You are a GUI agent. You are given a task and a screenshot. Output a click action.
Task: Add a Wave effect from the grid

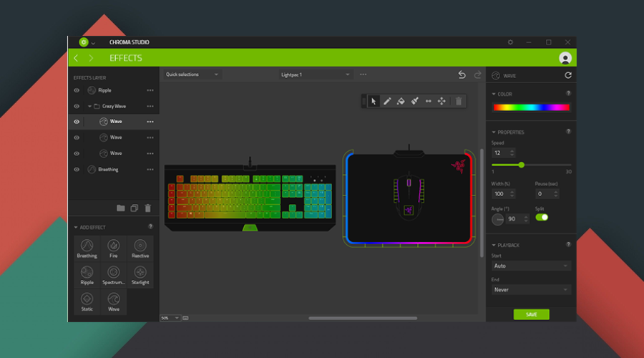tap(113, 301)
